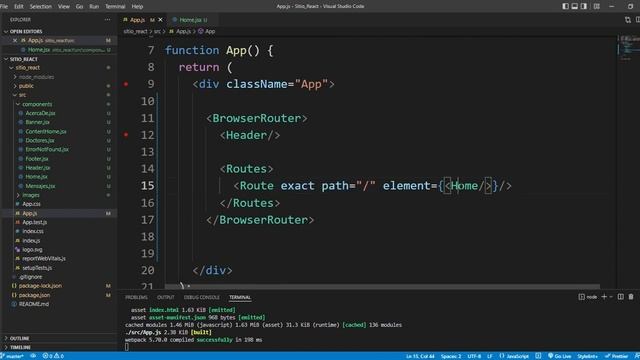The width and height of the screenshot is (640, 360).
Task: Expand the TIMELINE panel
Action: click(x=20, y=347)
